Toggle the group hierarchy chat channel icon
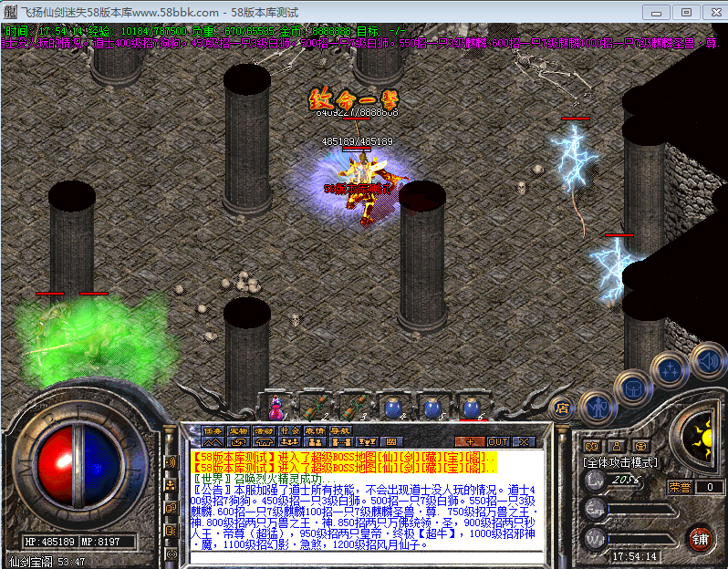The image size is (728, 569). 172,486
